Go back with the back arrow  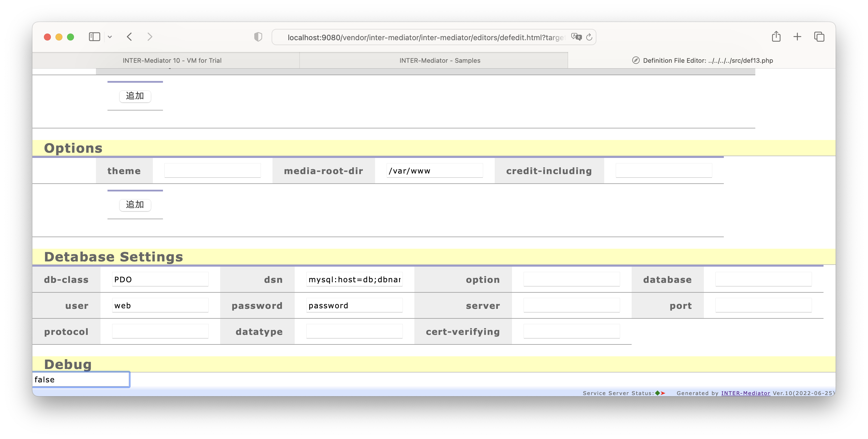tap(129, 37)
